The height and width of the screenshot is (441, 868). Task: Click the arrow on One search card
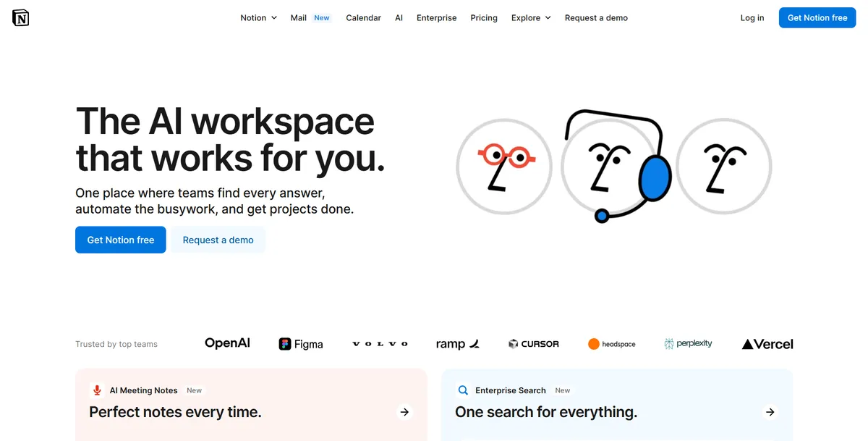pyautogui.click(x=770, y=412)
